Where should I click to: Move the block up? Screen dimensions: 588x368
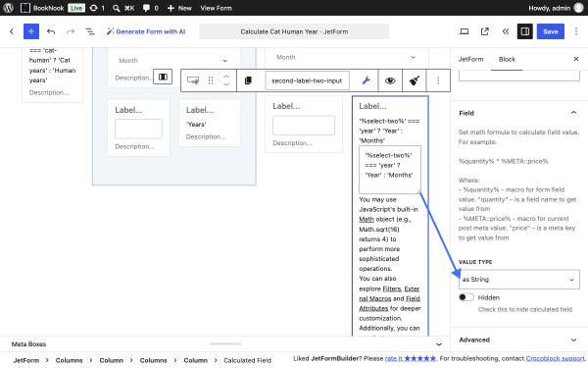click(x=226, y=77)
